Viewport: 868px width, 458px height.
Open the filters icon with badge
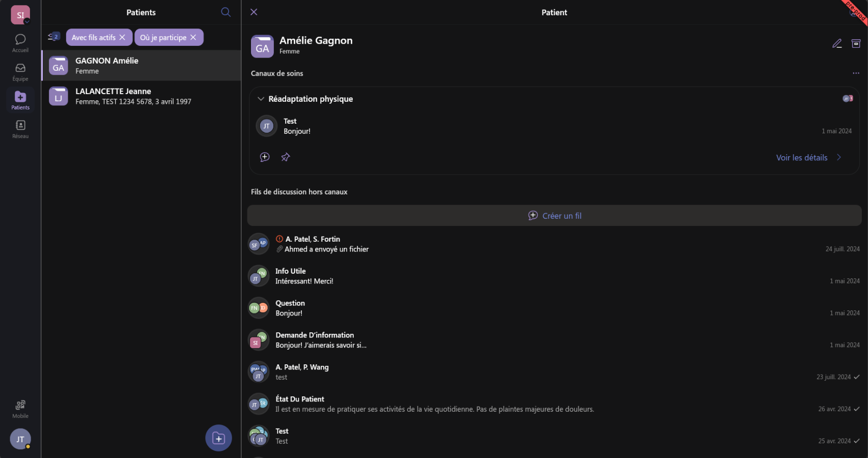coord(53,37)
